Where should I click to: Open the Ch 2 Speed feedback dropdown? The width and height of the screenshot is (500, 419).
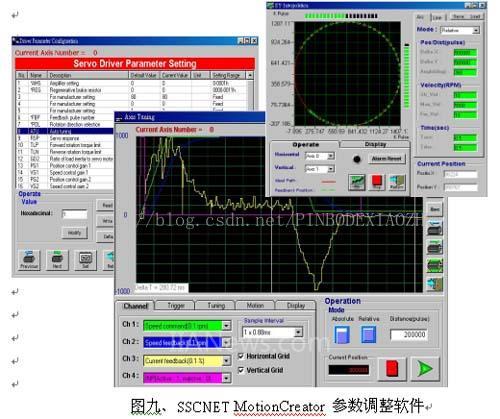click(x=226, y=343)
